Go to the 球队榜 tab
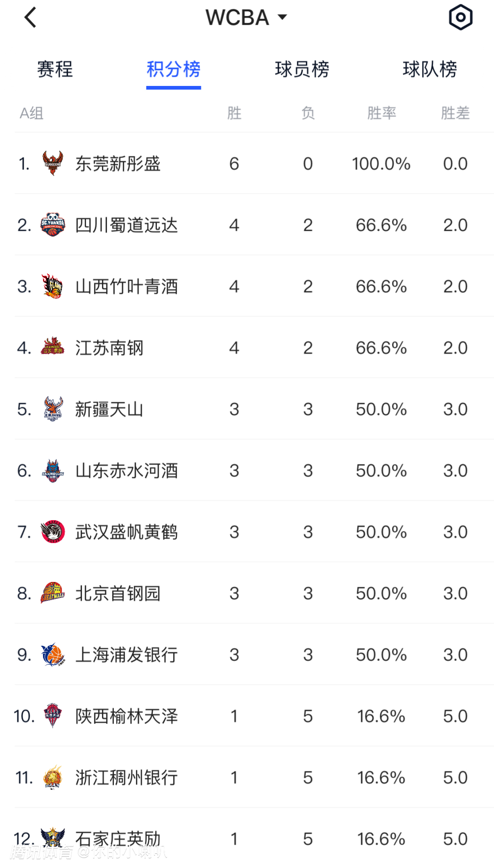Viewport: 494px width, 868px height. (x=430, y=69)
